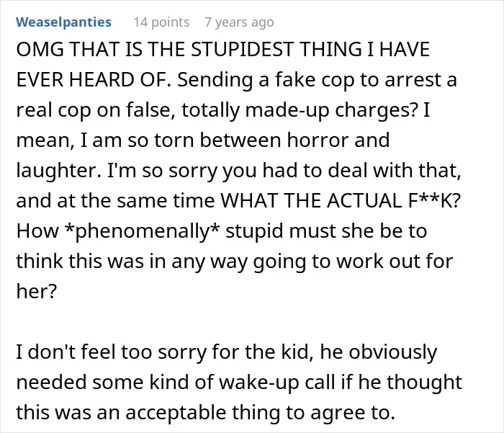Viewport: 504px width, 433px height.
Task: Click the words horror and
Action: point(338,140)
